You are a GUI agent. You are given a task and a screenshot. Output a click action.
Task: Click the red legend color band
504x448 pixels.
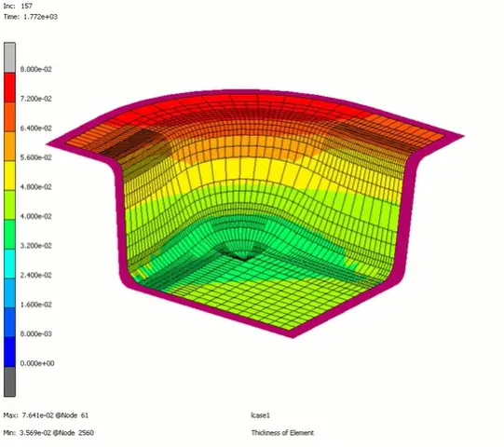(x=9, y=88)
